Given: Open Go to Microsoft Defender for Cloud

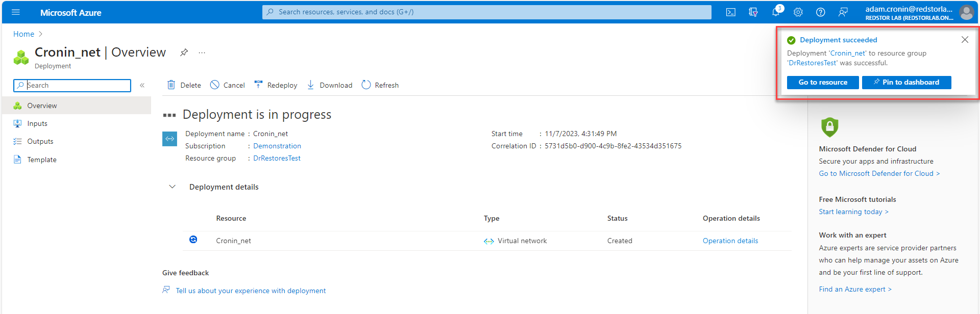Looking at the screenshot, I should [x=879, y=173].
